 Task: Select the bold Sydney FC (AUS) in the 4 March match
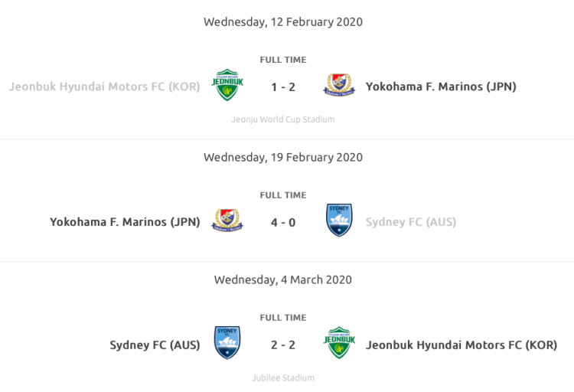point(155,345)
